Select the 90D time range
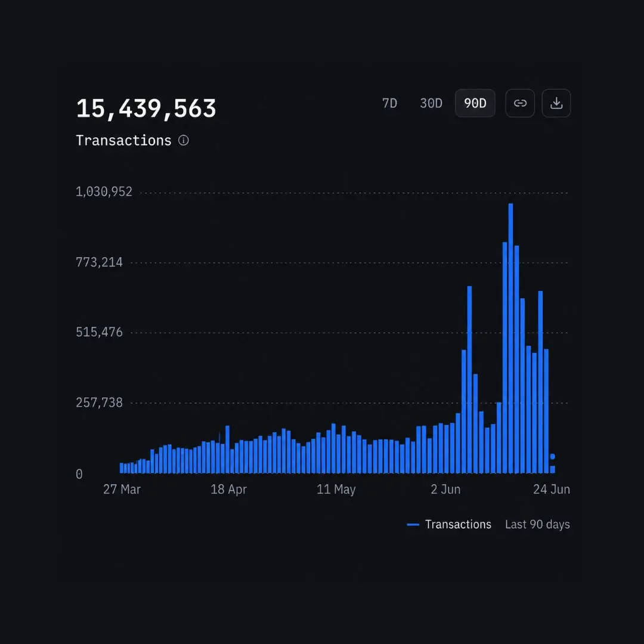This screenshot has height=644, width=644. pyautogui.click(x=475, y=103)
